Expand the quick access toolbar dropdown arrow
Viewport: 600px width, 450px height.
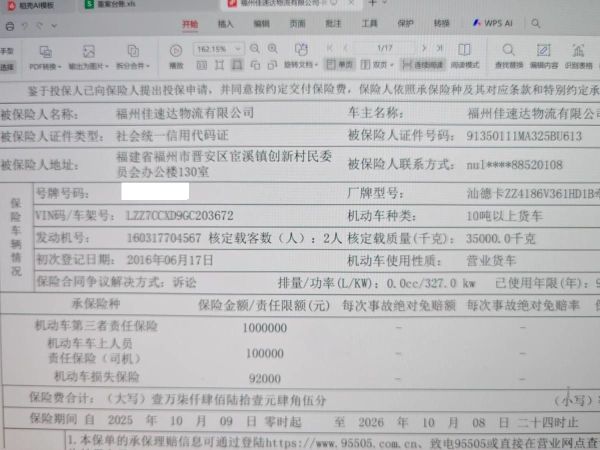(54, 26)
